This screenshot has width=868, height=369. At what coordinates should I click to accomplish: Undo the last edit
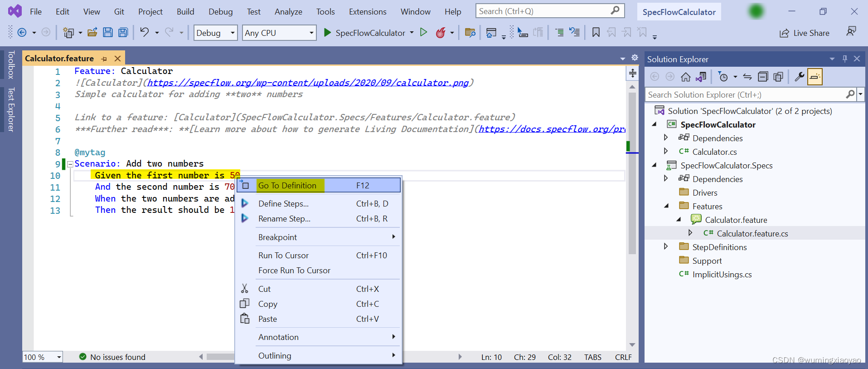click(x=144, y=32)
